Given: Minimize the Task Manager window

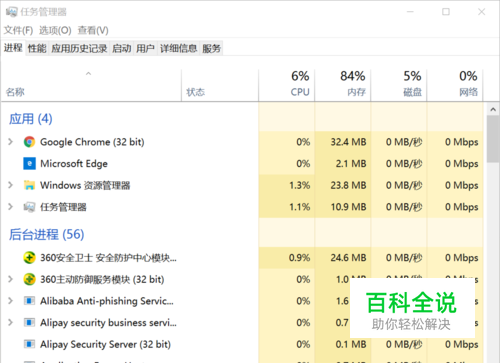Looking at the screenshot, I should pyautogui.click(x=410, y=12).
